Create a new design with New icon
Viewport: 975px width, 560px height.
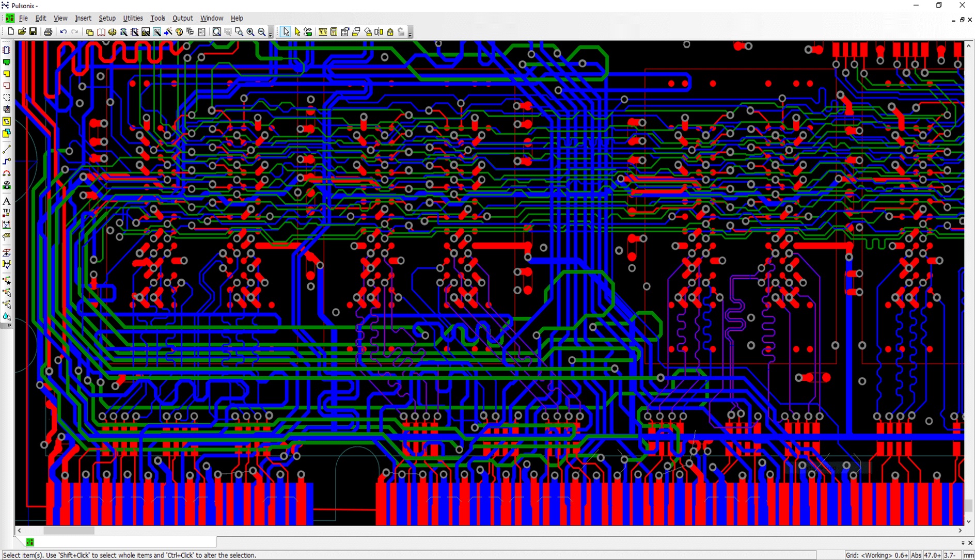pyautogui.click(x=10, y=32)
